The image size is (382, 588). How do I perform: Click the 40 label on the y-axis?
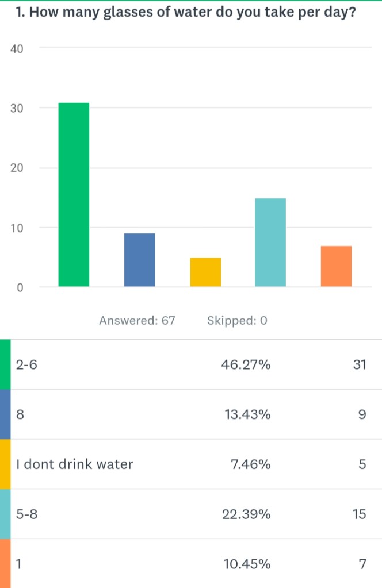(x=17, y=49)
